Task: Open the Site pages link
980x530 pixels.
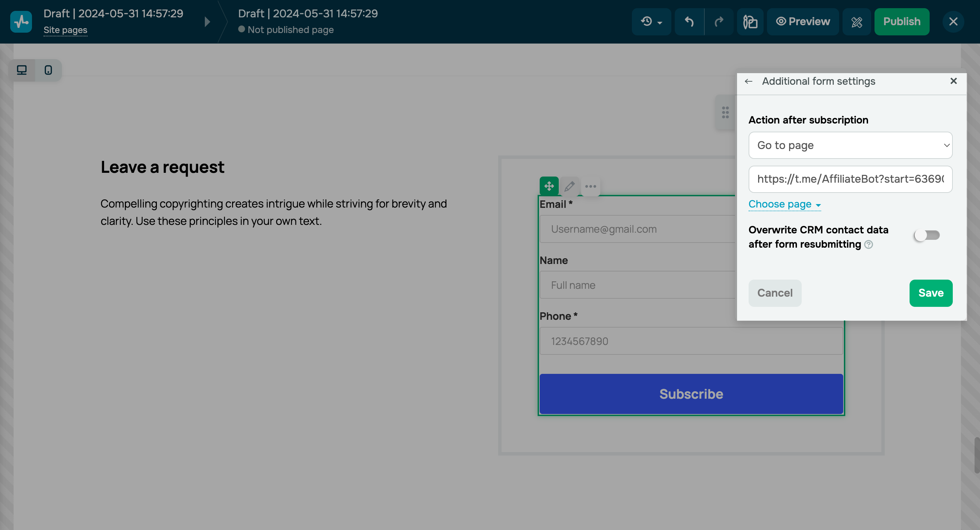Action: [x=65, y=30]
